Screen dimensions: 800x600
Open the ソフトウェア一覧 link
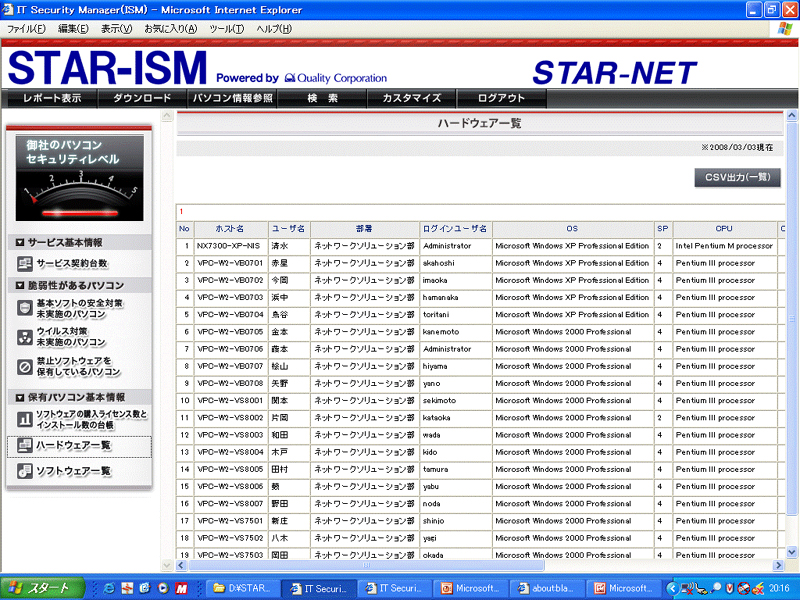point(73,471)
